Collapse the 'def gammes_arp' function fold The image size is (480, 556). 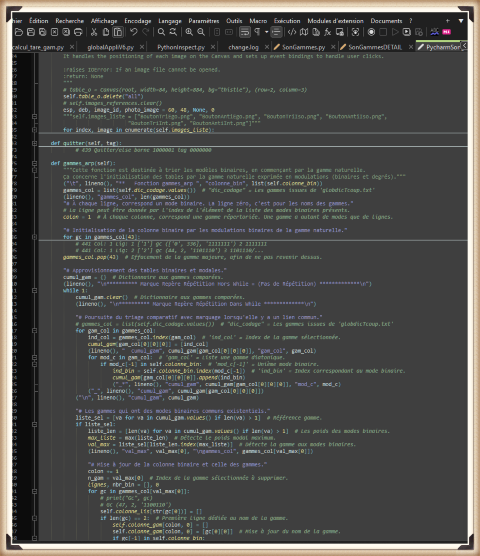[x=34, y=163]
